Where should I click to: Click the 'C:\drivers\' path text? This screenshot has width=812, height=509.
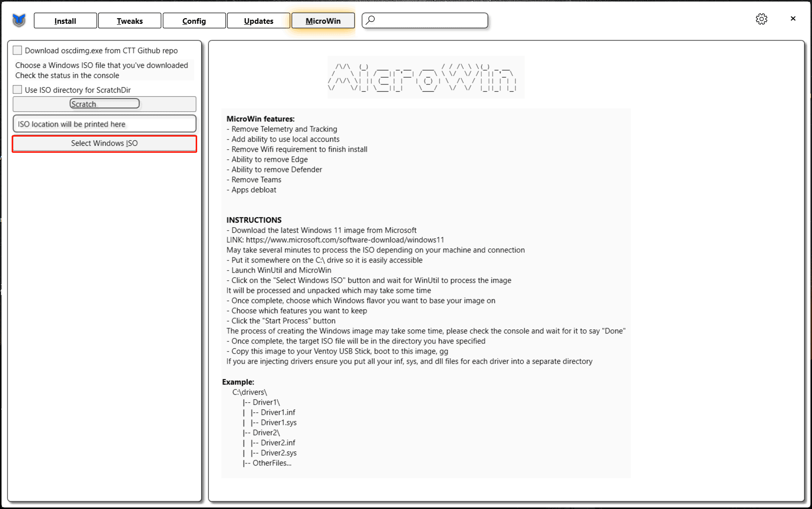click(250, 392)
